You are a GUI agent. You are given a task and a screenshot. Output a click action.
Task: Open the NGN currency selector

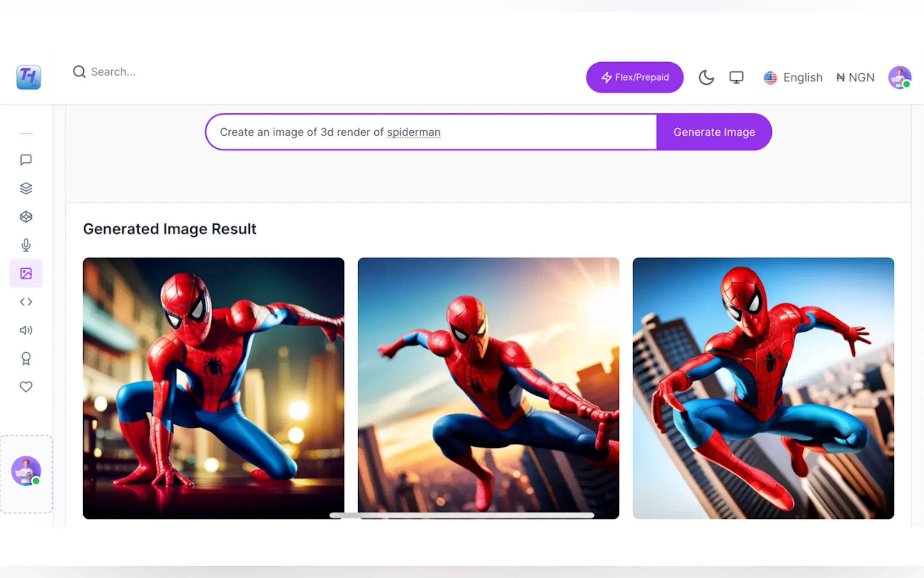pyautogui.click(x=855, y=78)
